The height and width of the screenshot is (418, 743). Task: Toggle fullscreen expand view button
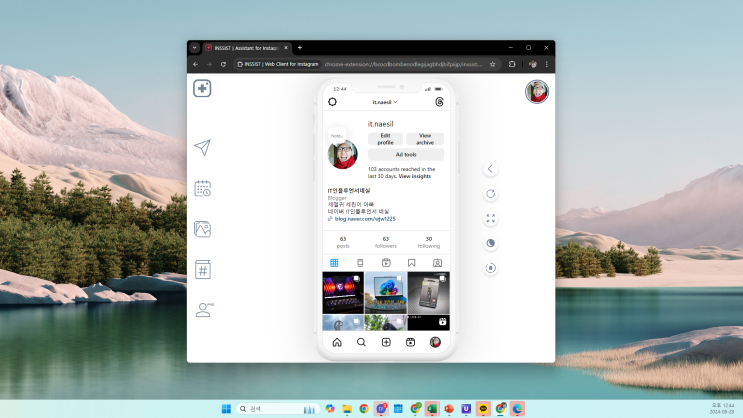pos(491,218)
